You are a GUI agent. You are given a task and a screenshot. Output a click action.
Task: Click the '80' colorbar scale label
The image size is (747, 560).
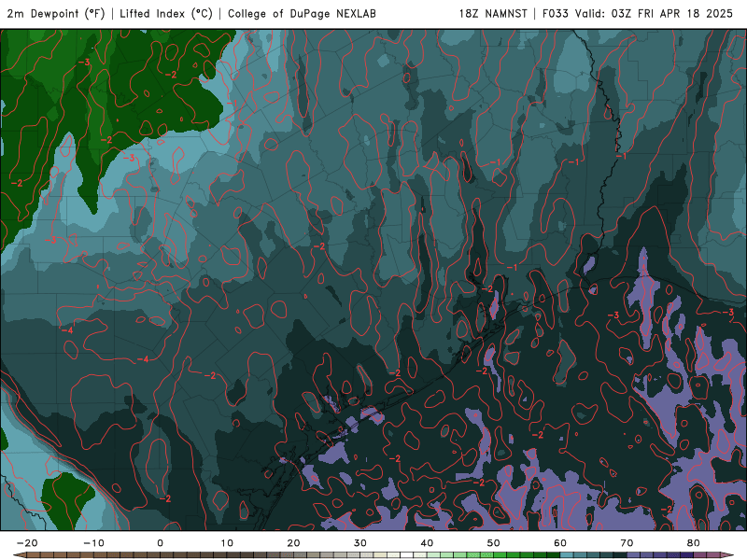(x=694, y=543)
